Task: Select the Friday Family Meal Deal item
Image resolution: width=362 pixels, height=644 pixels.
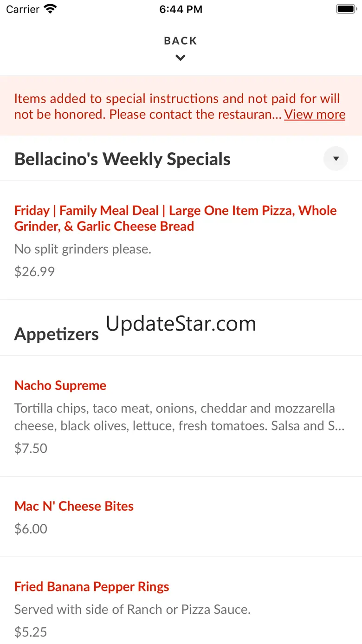Action: (x=175, y=218)
